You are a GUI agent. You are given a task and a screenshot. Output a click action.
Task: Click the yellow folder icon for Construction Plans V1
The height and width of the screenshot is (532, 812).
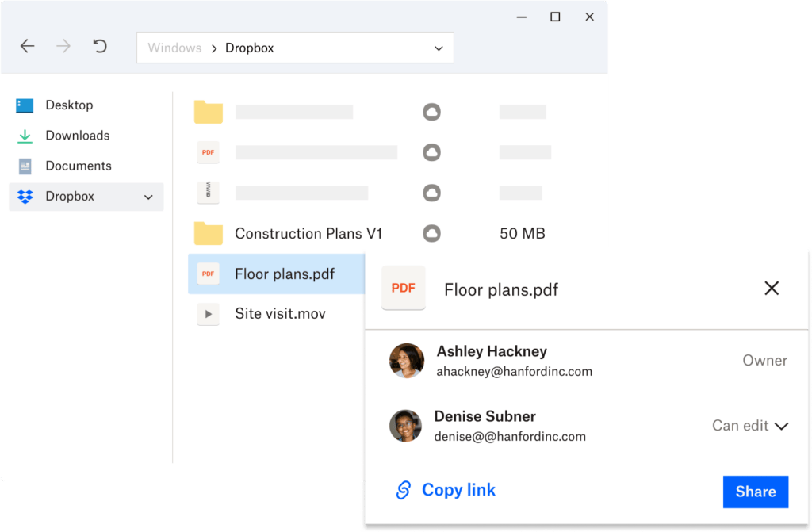click(208, 233)
